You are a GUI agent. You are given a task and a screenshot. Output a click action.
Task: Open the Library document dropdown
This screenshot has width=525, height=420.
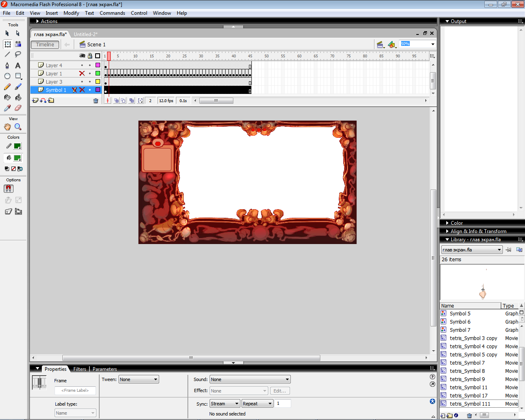[x=472, y=250]
